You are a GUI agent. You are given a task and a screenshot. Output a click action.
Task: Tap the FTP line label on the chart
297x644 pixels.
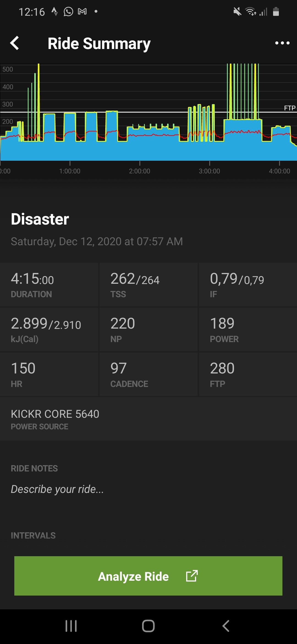[x=290, y=108]
